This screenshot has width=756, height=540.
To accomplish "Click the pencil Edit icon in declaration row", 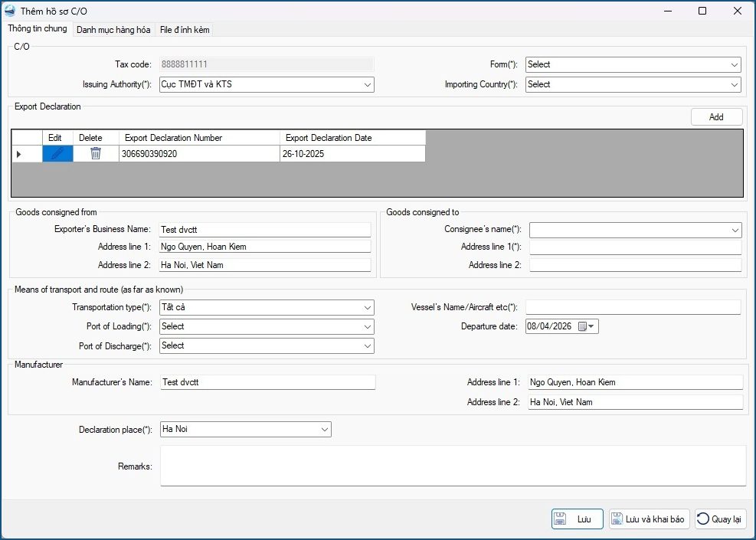I will coord(57,153).
